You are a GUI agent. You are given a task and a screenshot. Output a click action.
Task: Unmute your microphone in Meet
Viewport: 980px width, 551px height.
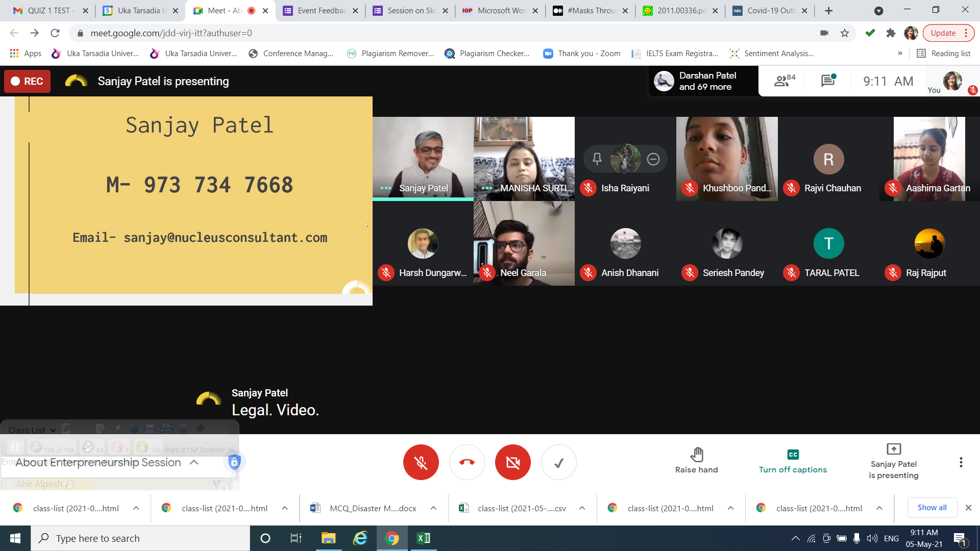click(x=421, y=462)
